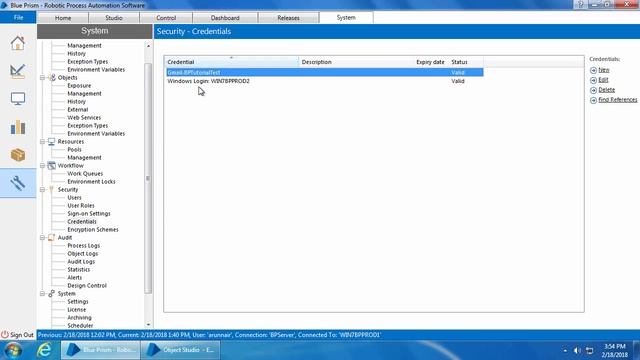Click the System tree node icon
This screenshot has height=360, width=640.
pos(51,293)
